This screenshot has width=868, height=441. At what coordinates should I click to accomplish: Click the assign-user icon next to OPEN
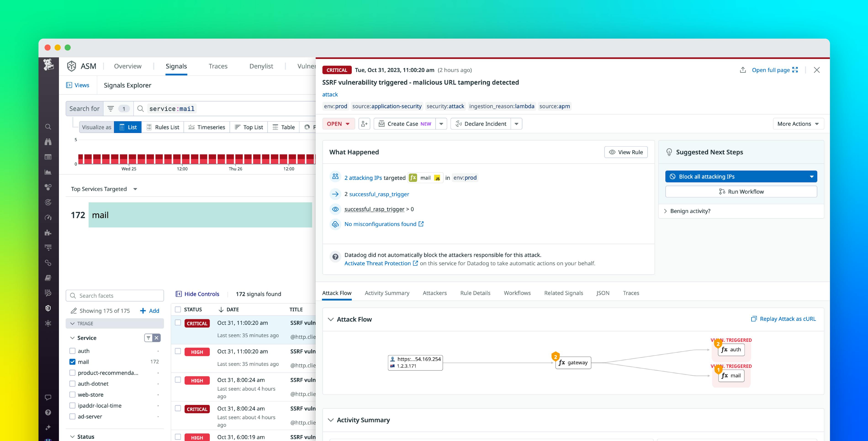364,124
